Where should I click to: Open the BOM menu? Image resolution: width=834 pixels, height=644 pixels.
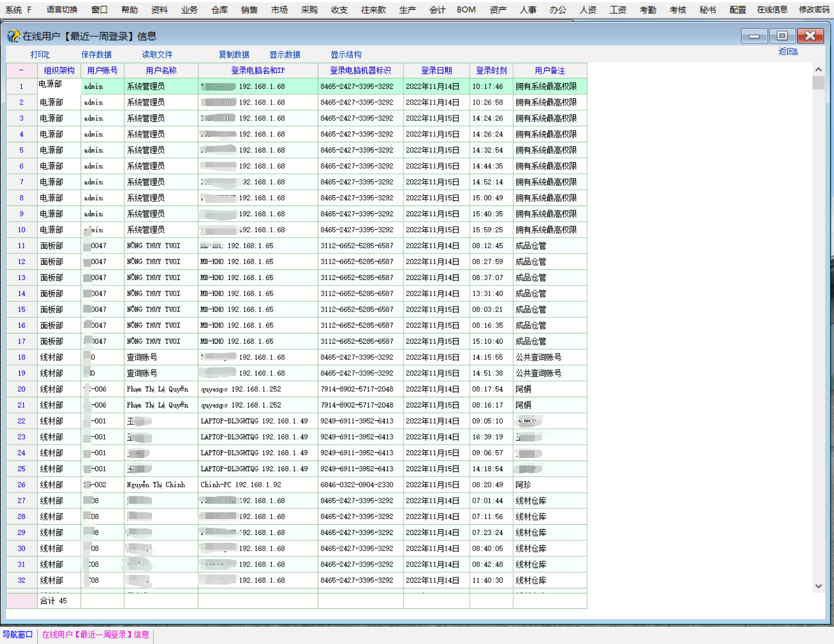(x=466, y=10)
